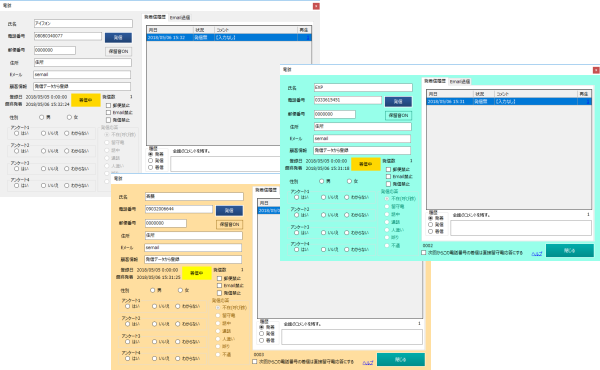Click the 郵便番号 field in green window
Screen dimensions: 600x370
(334, 114)
